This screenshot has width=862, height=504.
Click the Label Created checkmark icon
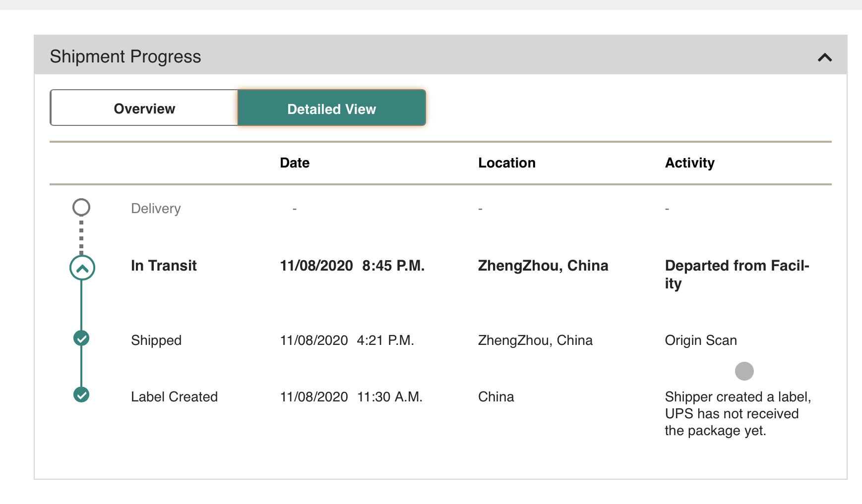point(81,395)
